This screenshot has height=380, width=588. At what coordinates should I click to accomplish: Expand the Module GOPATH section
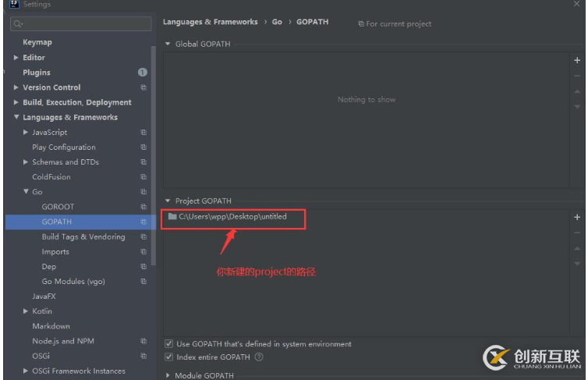tap(168, 375)
